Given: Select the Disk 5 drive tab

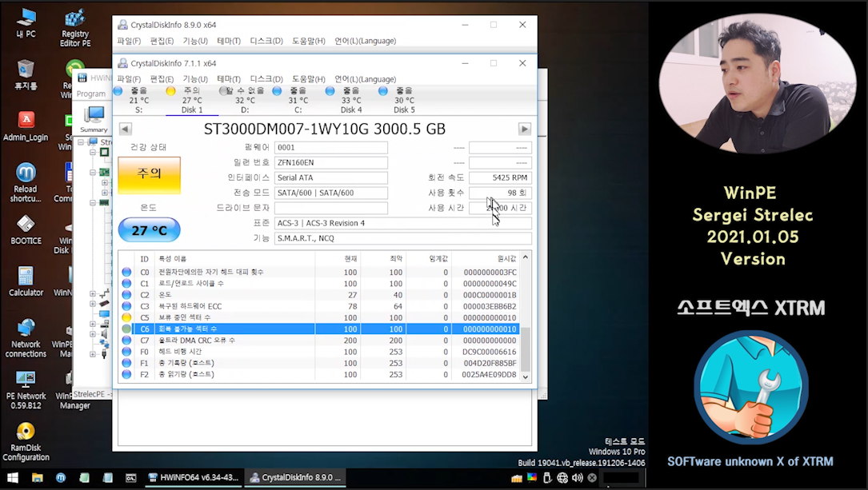Looking at the screenshot, I should 405,100.
